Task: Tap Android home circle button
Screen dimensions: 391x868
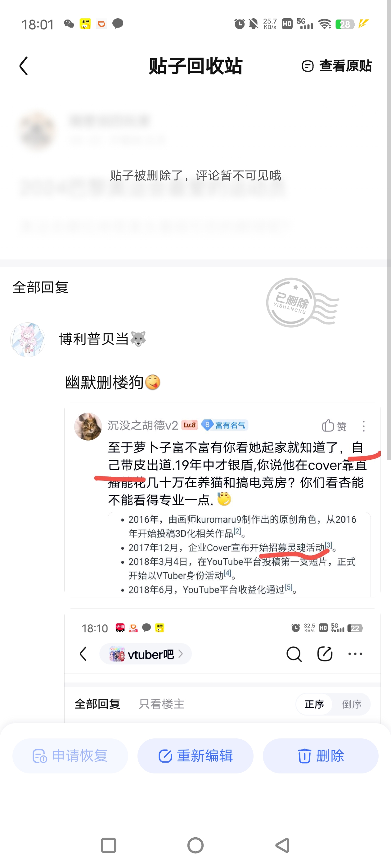Action: coord(195,845)
